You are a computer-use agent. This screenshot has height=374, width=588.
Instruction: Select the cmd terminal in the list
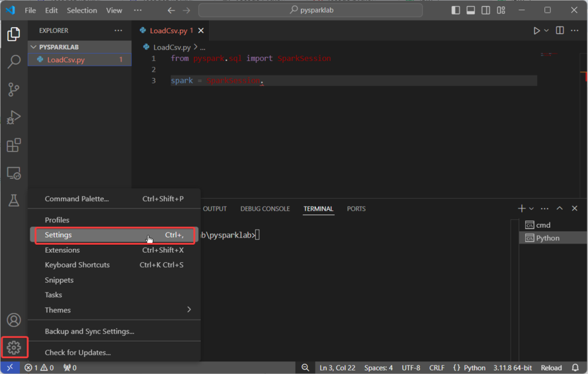click(x=542, y=225)
